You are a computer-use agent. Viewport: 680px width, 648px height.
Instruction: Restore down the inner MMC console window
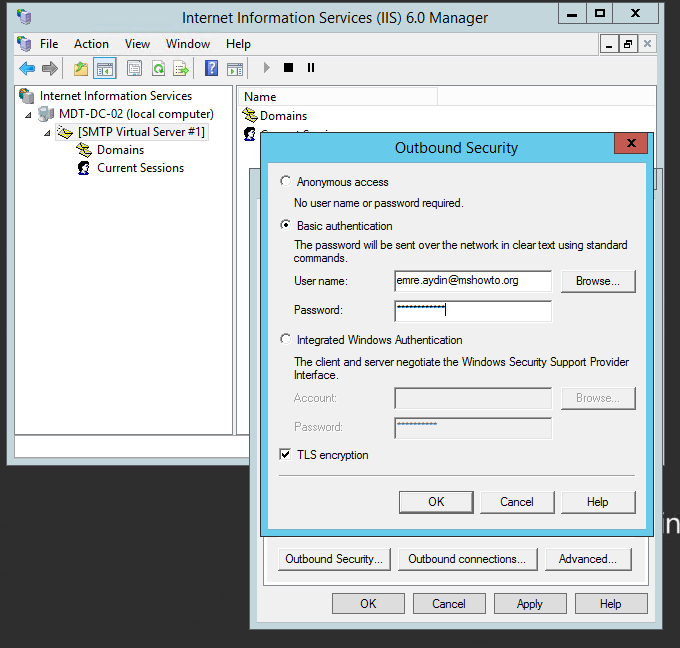628,44
